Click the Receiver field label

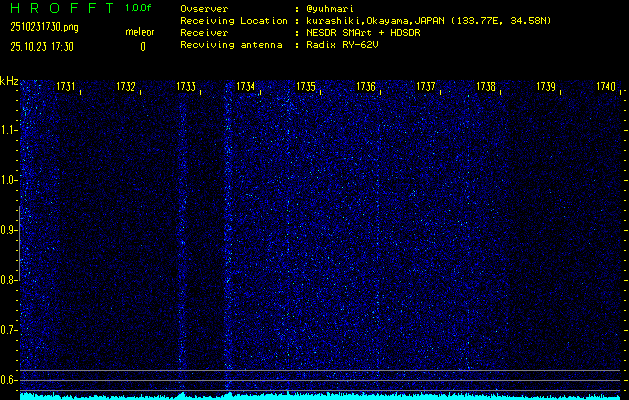click(204, 33)
